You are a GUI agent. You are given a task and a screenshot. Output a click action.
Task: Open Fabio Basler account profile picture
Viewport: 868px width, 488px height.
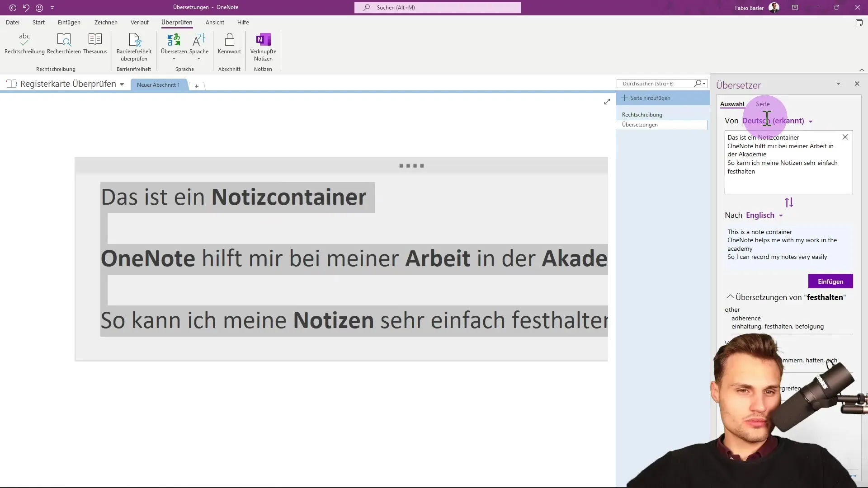(x=774, y=8)
